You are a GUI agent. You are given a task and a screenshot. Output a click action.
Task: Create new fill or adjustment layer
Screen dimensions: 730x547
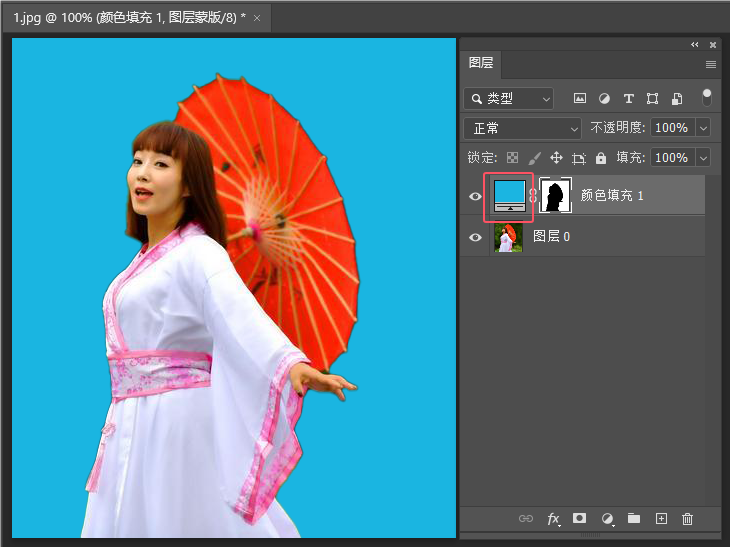click(607, 519)
